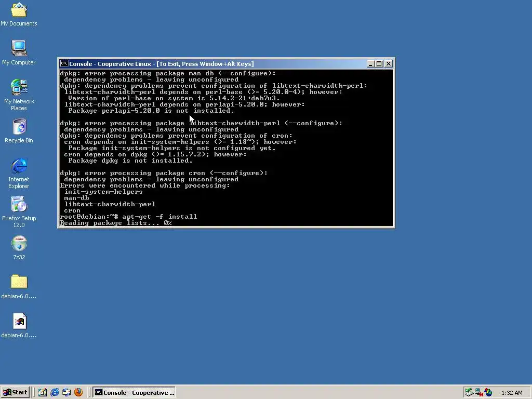Close the Cooperative Linux console window
The width and height of the screenshot is (532, 399).
(389, 64)
